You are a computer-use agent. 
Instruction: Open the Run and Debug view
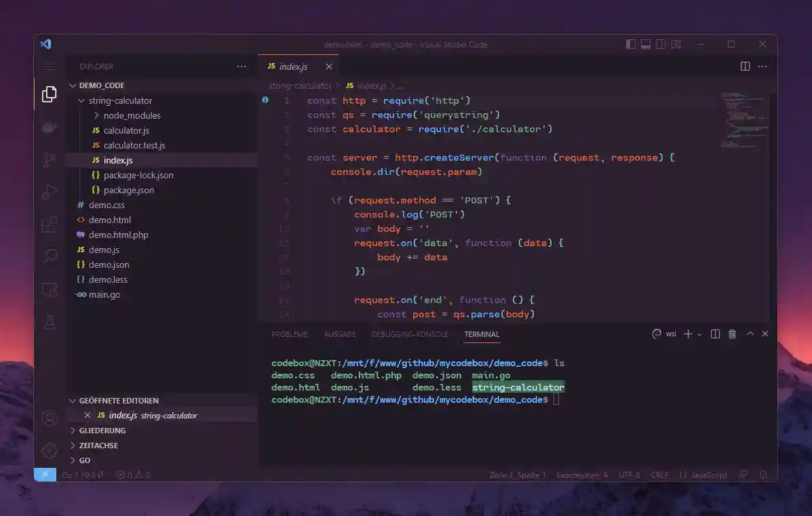tap(49, 193)
